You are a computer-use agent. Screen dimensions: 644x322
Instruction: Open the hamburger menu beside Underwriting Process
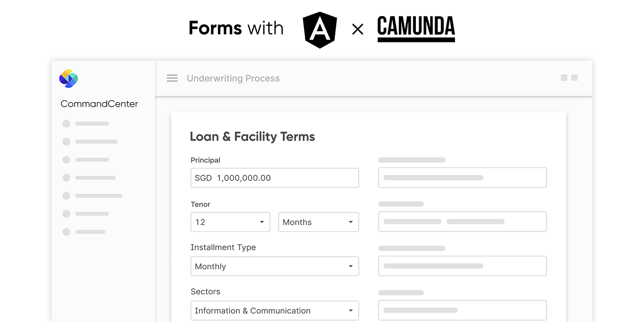[172, 78]
